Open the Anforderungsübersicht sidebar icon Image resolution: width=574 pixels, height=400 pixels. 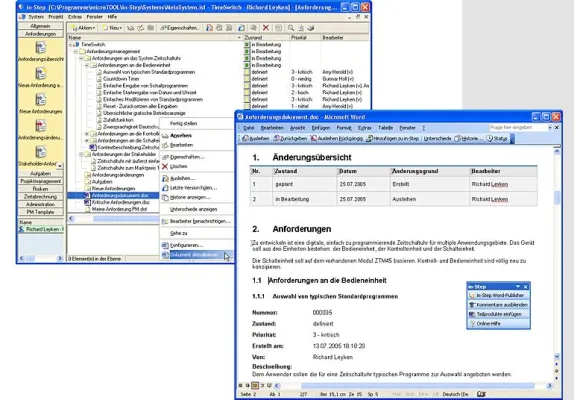point(41,48)
